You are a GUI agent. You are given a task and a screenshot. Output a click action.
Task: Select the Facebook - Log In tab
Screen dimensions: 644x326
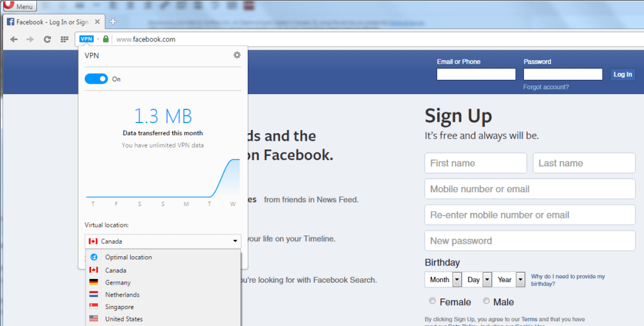click(x=53, y=22)
